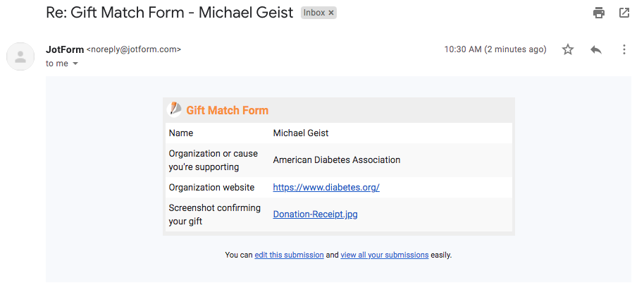Viewport: 644px width, 295px height.
Task: Click the Gift Match Form header title
Action: (x=227, y=110)
